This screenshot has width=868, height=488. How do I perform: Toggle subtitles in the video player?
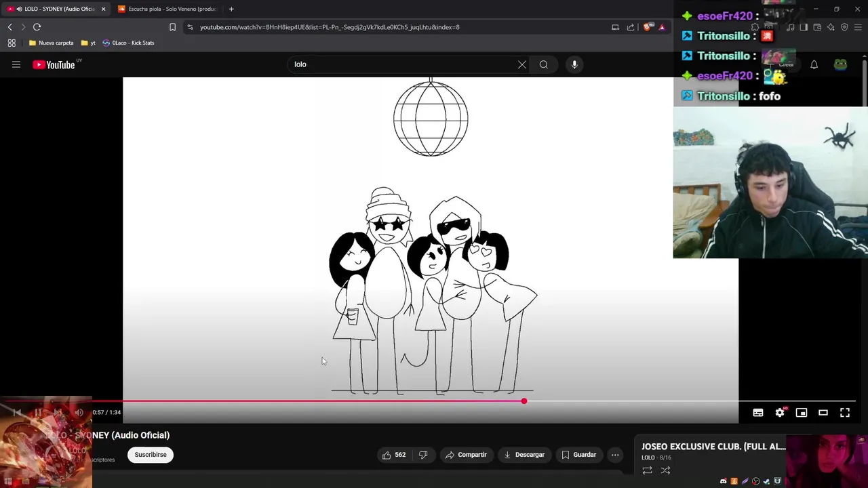click(x=758, y=412)
